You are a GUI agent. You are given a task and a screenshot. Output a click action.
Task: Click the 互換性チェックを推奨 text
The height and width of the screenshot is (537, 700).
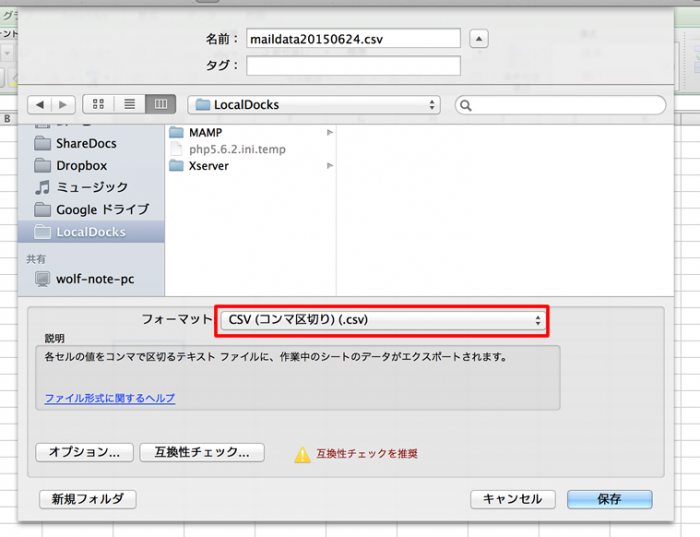tap(367, 454)
